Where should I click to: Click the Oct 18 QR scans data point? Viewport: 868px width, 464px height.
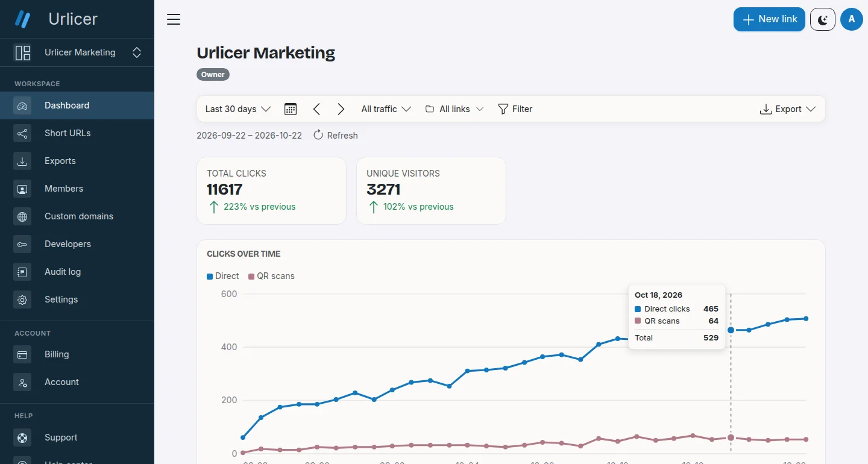tap(731, 437)
